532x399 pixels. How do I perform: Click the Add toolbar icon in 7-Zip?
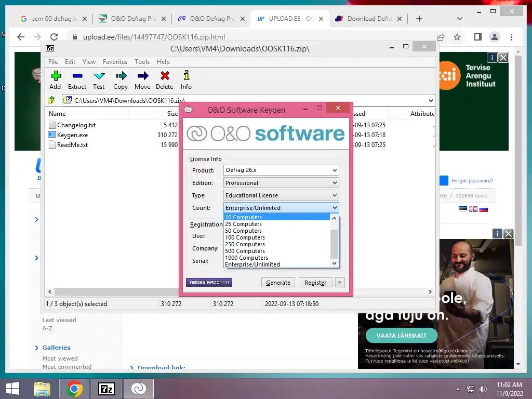[55, 80]
